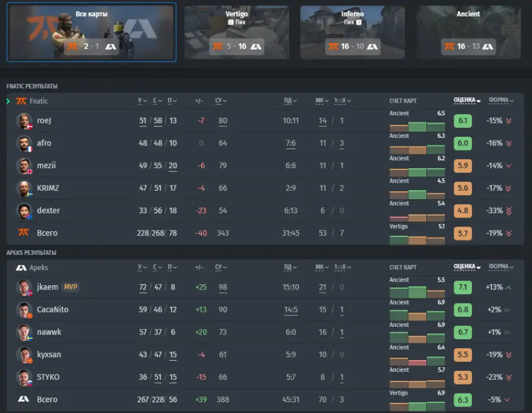Click the Счет карт header in Fnatic table
This screenshot has height=413, width=532.
click(x=403, y=101)
